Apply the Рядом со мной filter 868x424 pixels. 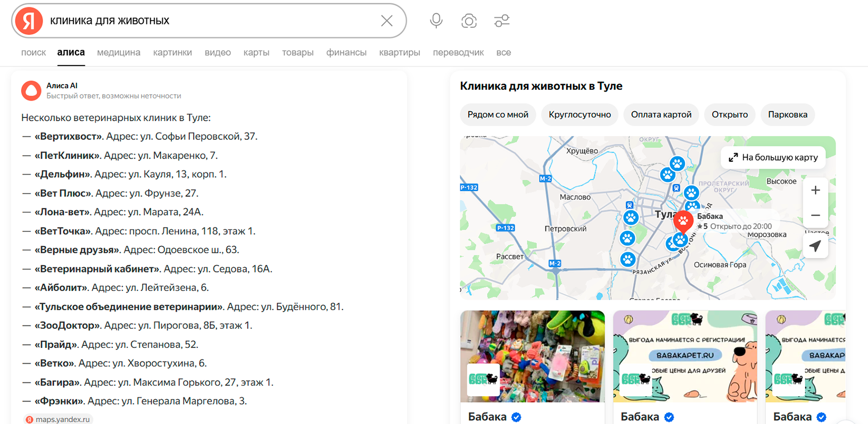[498, 114]
